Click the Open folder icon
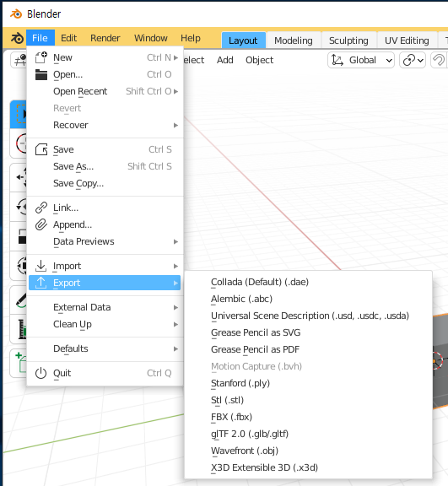448x486 pixels. click(40, 74)
